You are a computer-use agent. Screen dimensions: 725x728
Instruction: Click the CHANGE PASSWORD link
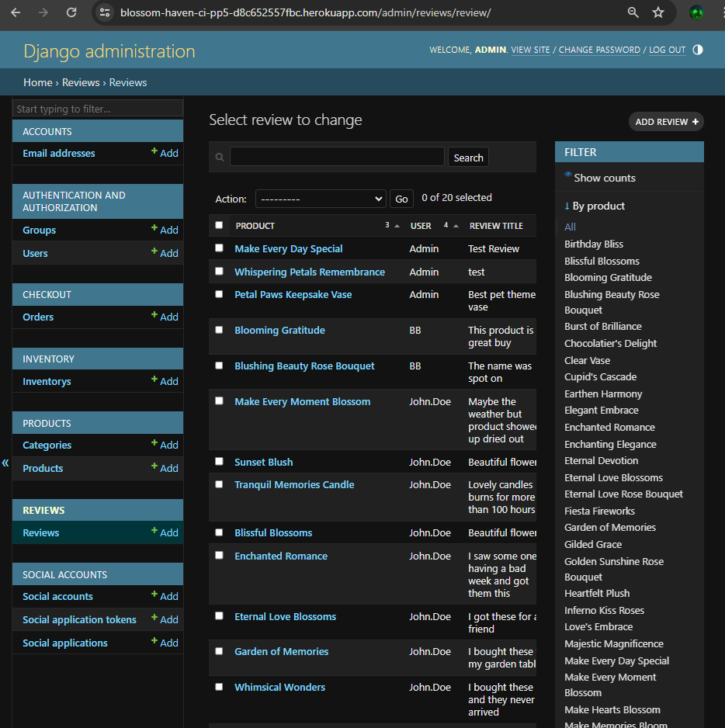point(599,50)
